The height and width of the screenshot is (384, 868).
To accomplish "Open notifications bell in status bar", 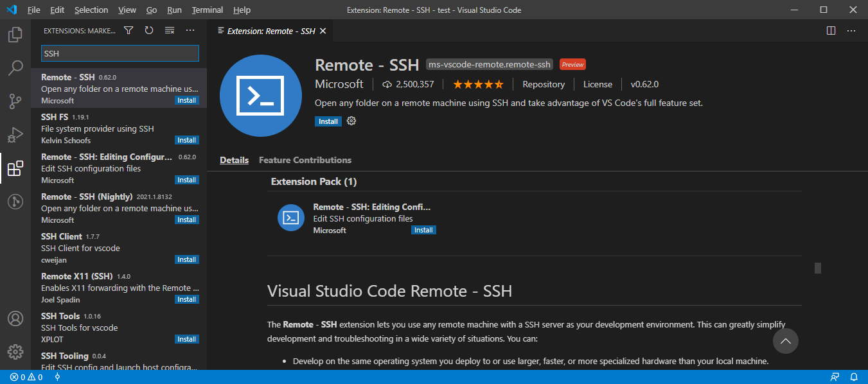I will (855, 377).
